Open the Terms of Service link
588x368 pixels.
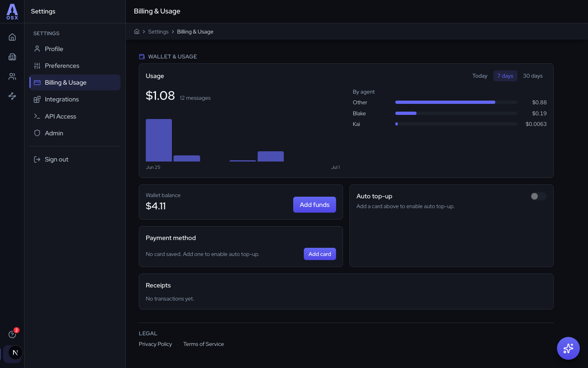click(203, 344)
